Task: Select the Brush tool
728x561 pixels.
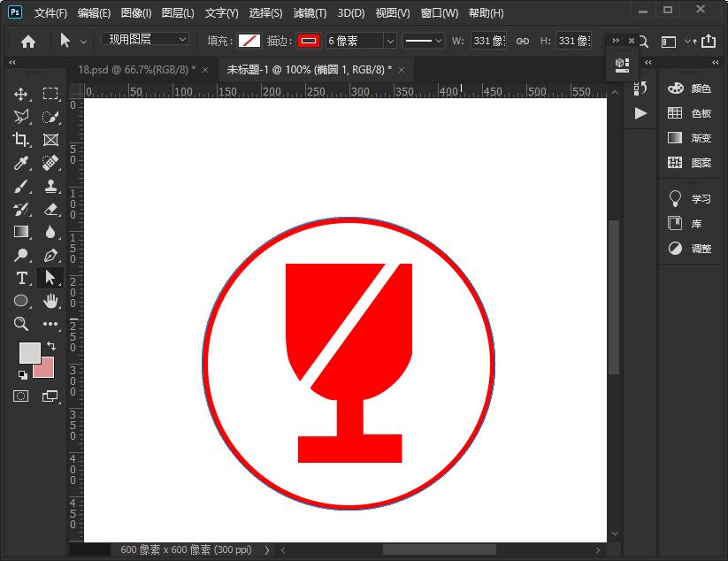Action: (21, 186)
